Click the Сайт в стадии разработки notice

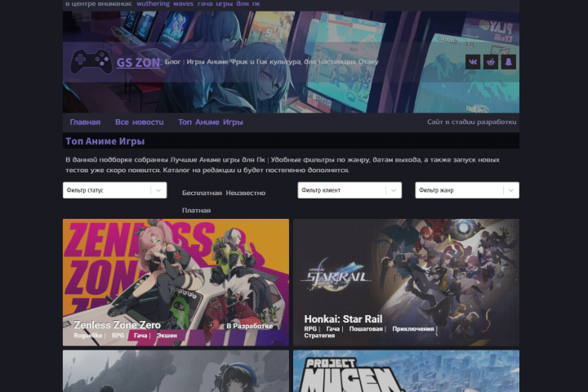click(472, 122)
